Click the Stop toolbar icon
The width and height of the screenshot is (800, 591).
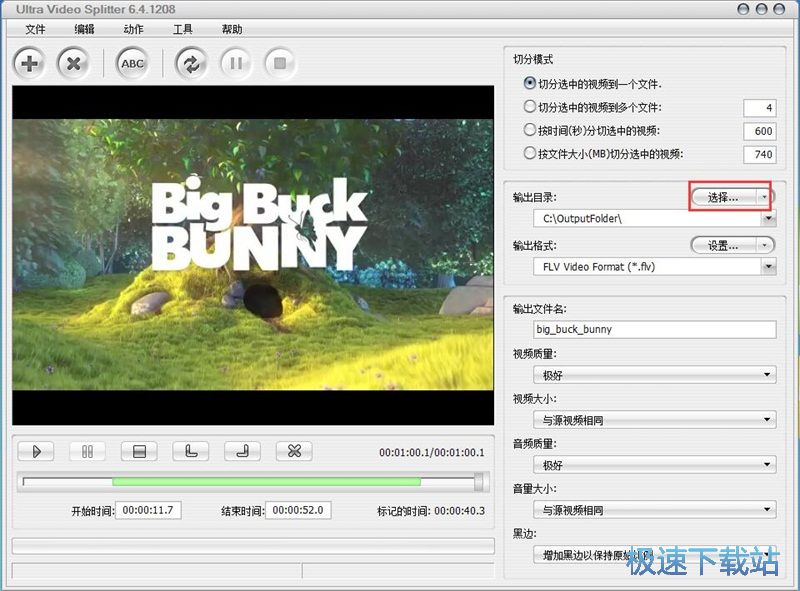pyautogui.click(x=280, y=63)
